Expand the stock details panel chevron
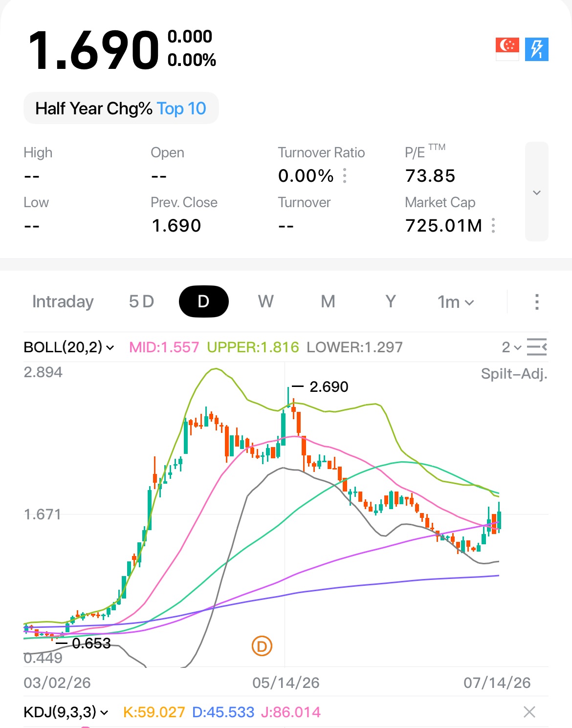This screenshot has width=572, height=728. point(537,192)
